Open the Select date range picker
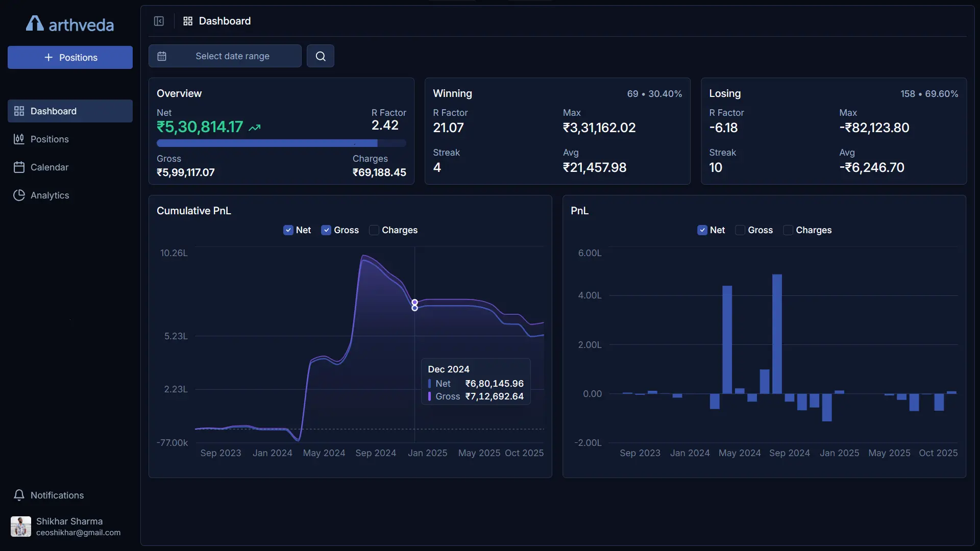Viewport: 980px width, 551px height. (x=233, y=56)
